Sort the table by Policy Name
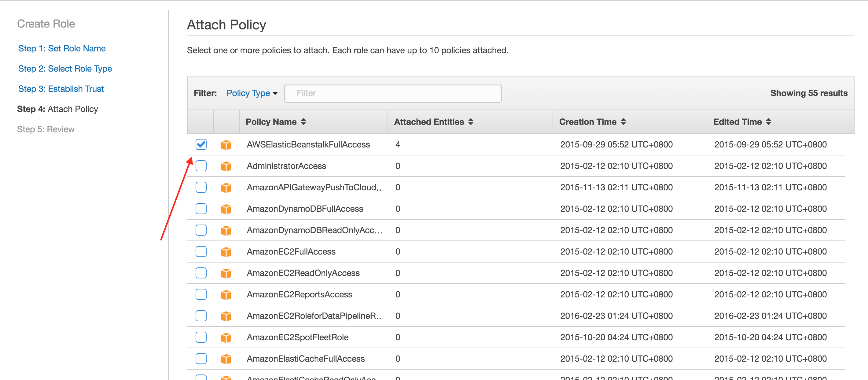 click(276, 122)
